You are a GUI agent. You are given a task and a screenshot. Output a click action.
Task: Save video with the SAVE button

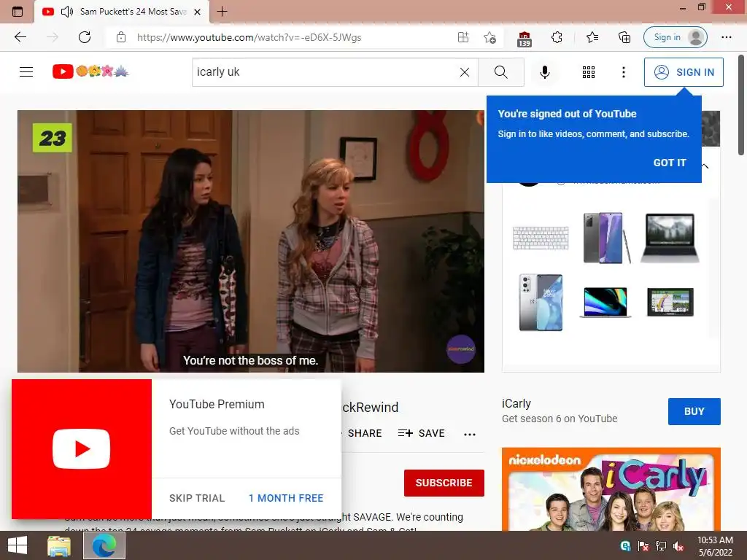click(421, 433)
